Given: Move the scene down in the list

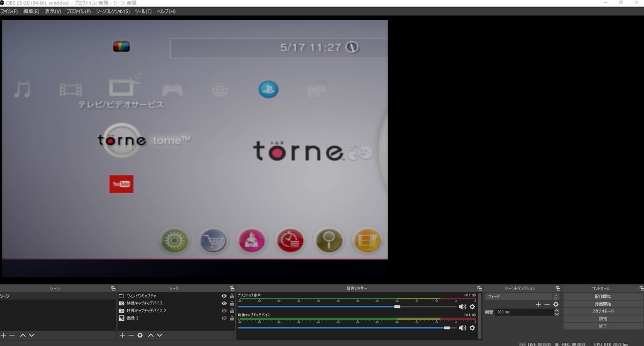Looking at the screenshot, I should [x=32, y=335].
